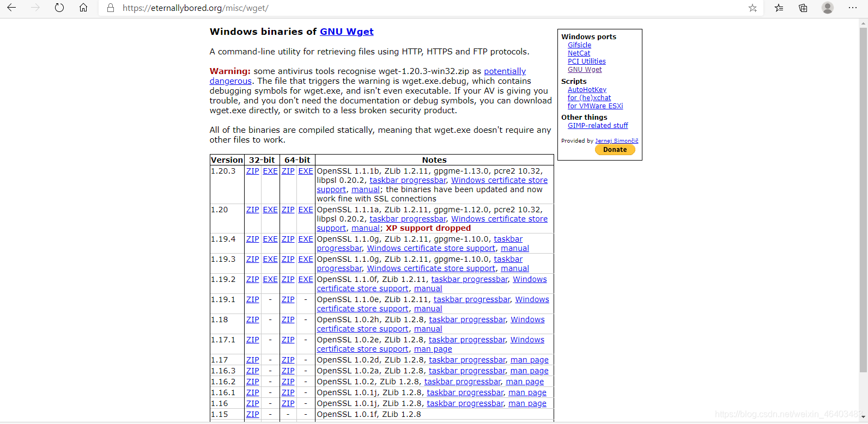Open man page link in 1.16 row

[x=527, y=403]
